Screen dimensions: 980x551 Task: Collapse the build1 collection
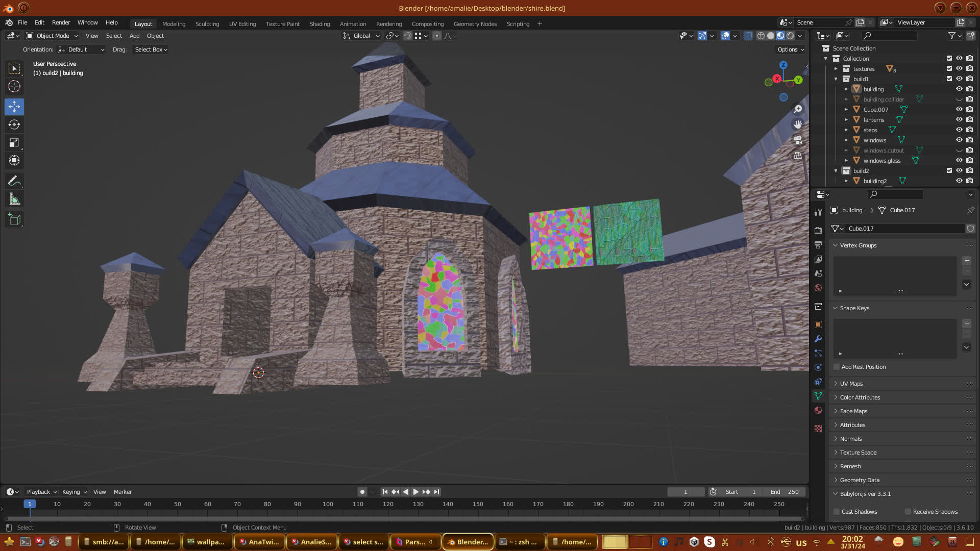[x=836, y=79]
